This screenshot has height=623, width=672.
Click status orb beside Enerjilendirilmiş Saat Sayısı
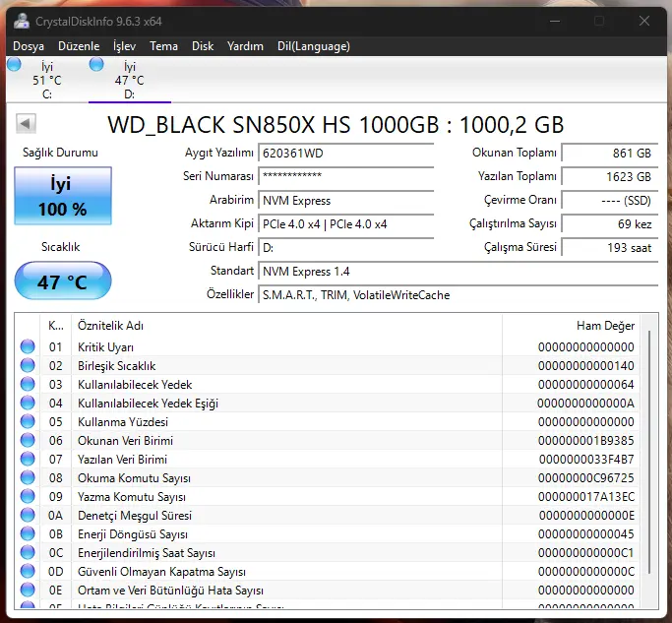coord(28,552)
